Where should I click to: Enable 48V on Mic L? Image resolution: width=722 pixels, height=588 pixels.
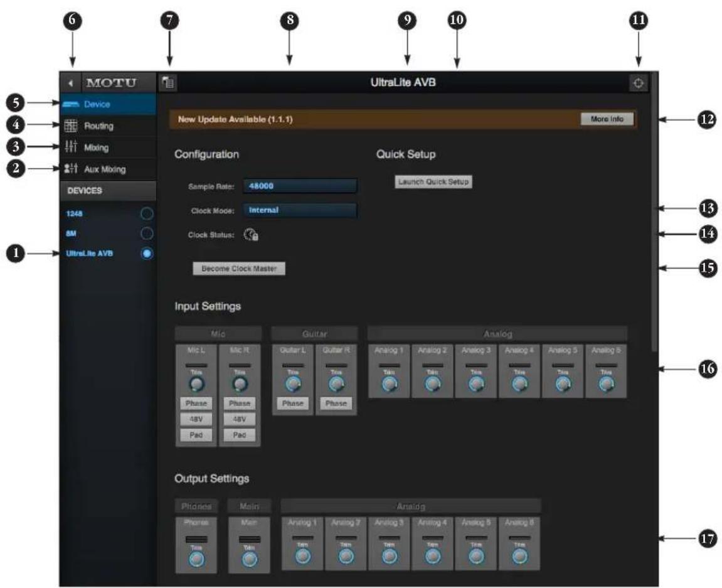(196, 419)
